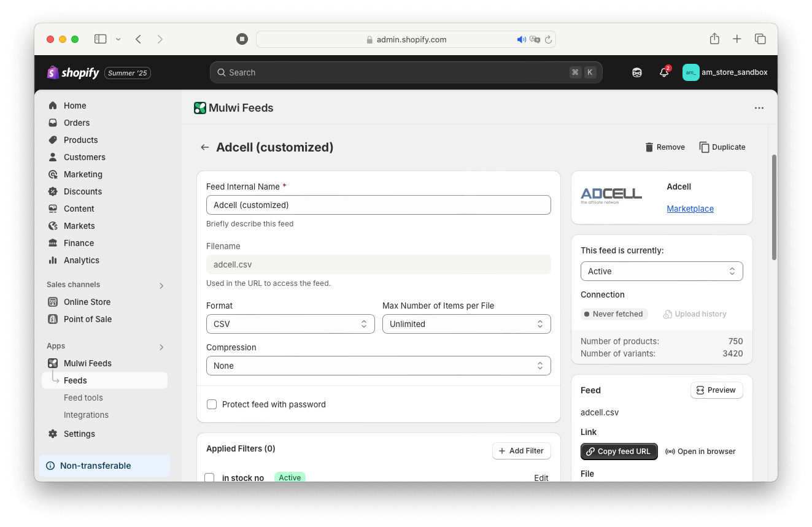
Task: Change the Compression dropdown from None
Action: click(x=378, y=366)
